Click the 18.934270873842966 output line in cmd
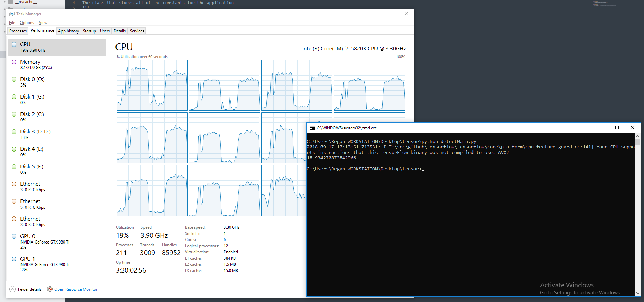 331,158
